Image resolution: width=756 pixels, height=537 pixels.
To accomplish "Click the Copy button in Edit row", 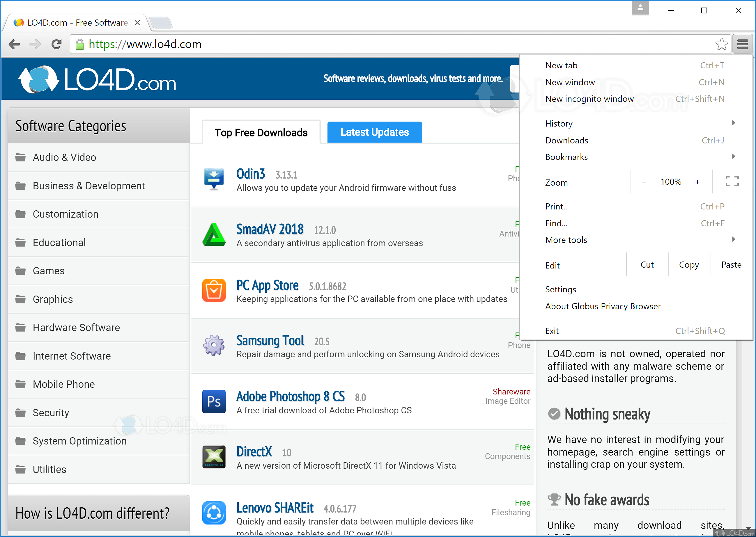I will pos(689,265).
